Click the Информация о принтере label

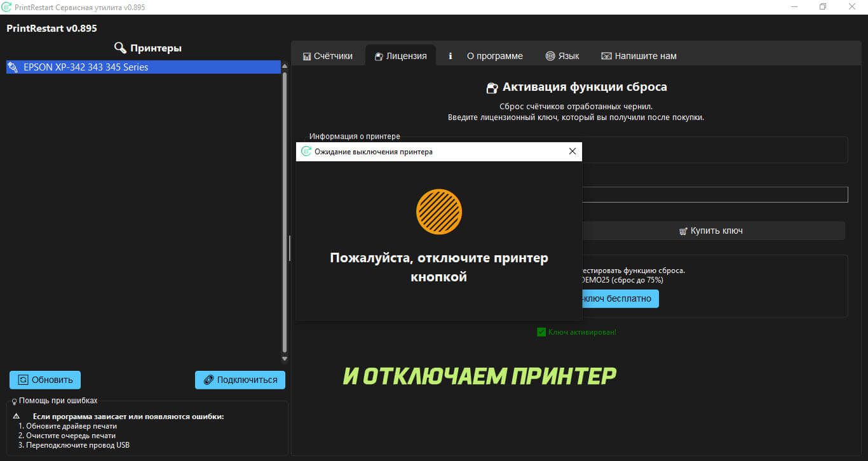[355, 137]
